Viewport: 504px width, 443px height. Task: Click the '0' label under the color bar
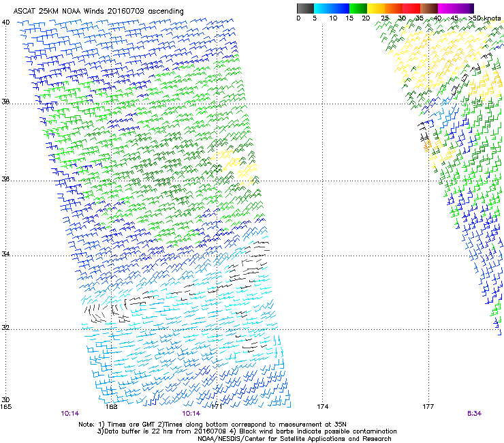(x=298, y=18)
